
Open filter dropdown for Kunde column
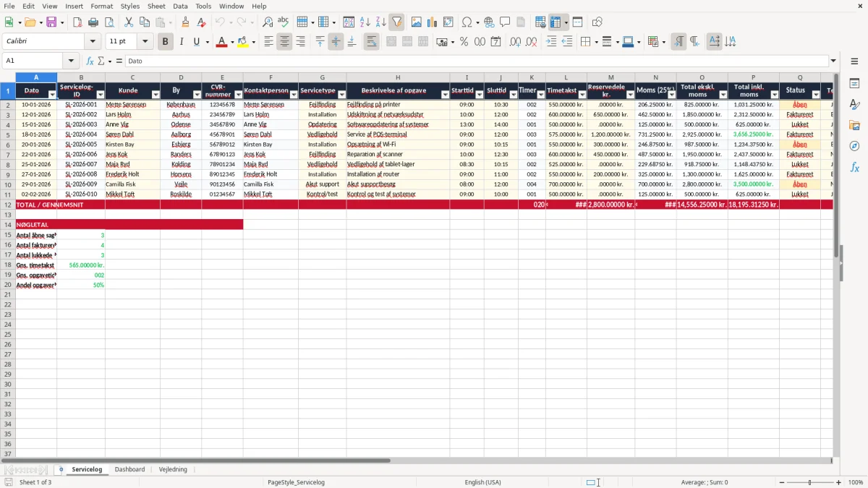[156, 95]
